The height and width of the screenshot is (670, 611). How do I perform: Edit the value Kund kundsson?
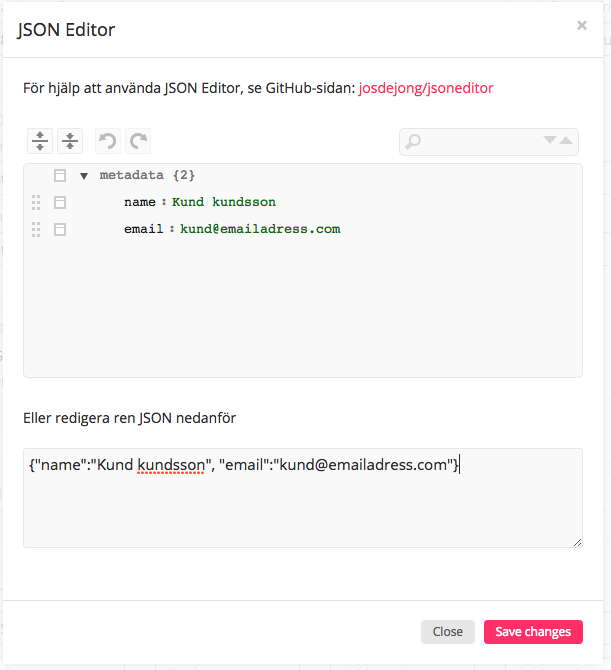coord(224,202)
